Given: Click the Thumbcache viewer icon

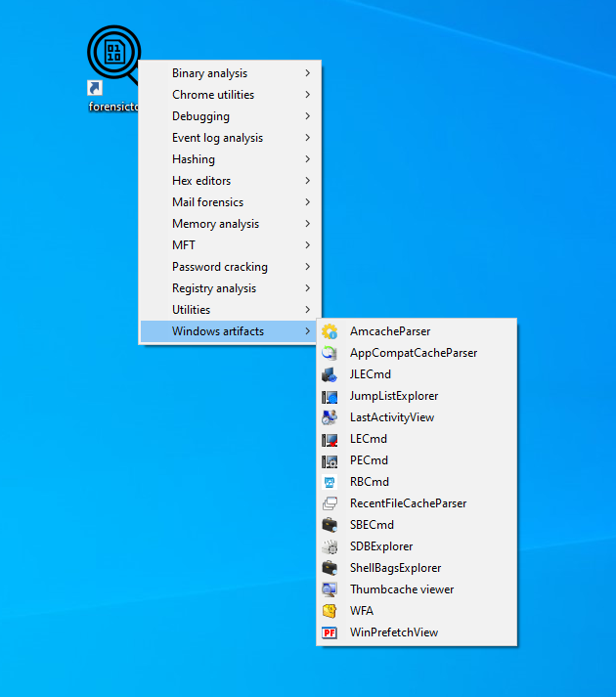Looking at the screenshot, I should tap(330, 589).
